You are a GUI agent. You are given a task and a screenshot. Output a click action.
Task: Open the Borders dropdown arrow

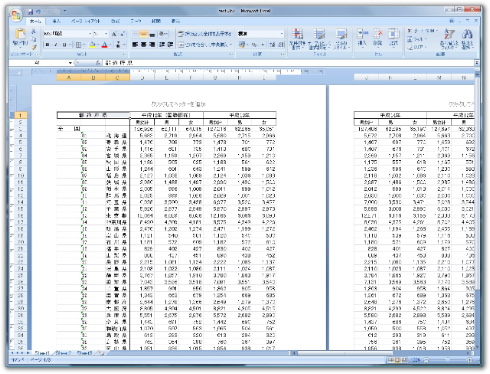(x=84, y=45)
